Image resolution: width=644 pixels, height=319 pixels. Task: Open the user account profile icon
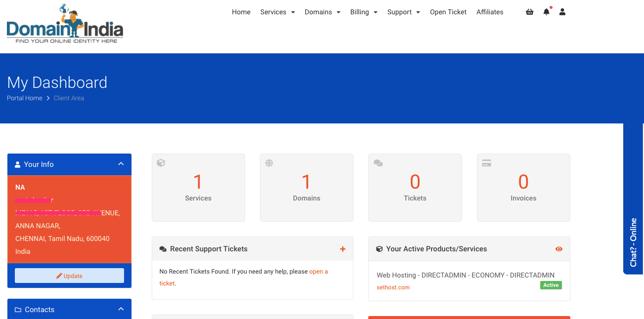click(562, 12)
